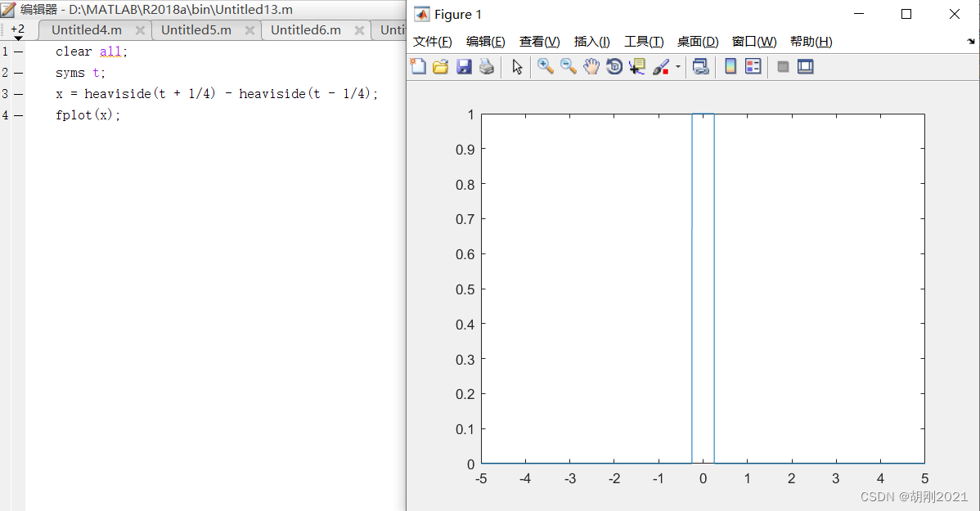Print the figure using the printer icon

[487, 67]
